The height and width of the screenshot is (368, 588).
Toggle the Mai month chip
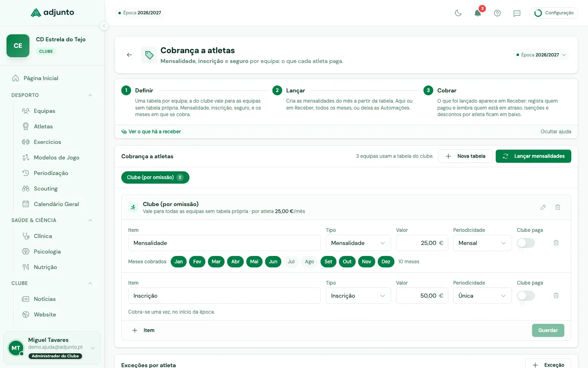click(x=254, y=262)
